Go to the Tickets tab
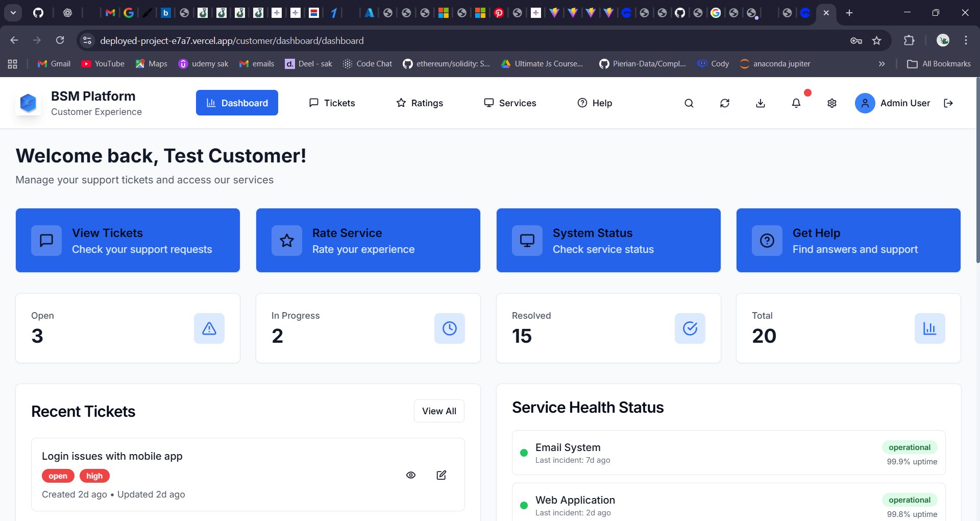Viewport: 980px width, 521px height. (332, 103)
